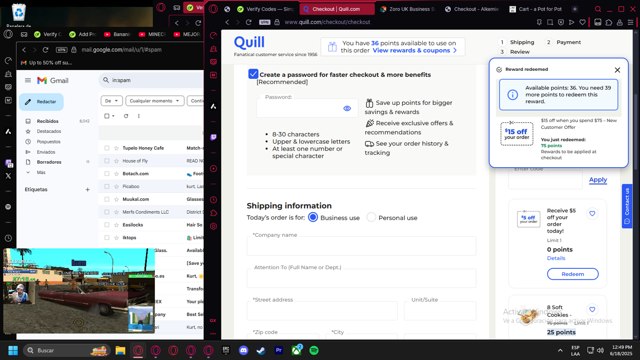
Task: Open Pospuestos snoozed folder in Gmail
Action: [48, 142]
